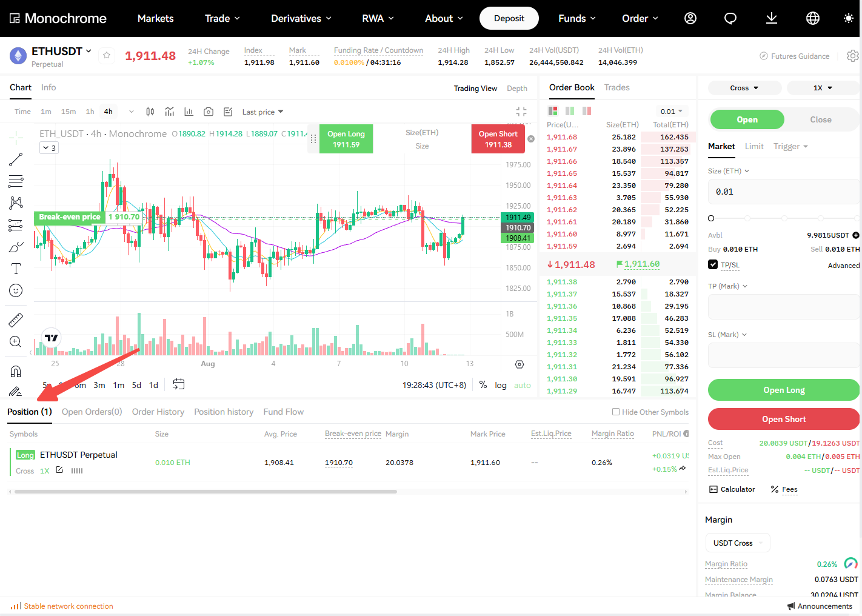Open the user profile icon
The image size is (862, 616).
[690, 18]
